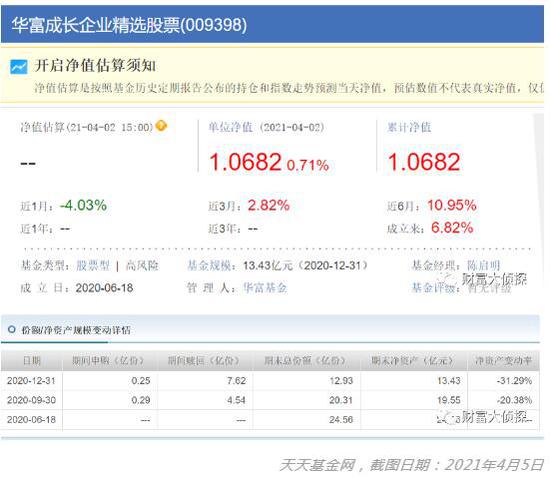Click the 净值估算 (21-04-02 15:00) label
The width and height of the screenshot is (550, 479).
click(87, 127)
